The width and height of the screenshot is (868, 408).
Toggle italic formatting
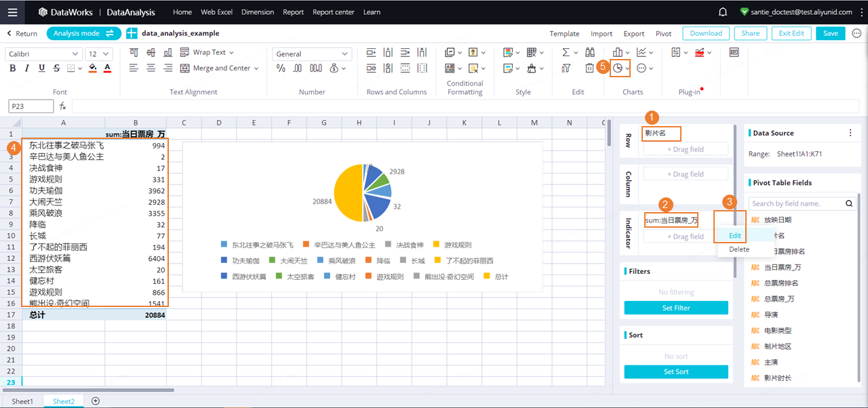(27, 68)
